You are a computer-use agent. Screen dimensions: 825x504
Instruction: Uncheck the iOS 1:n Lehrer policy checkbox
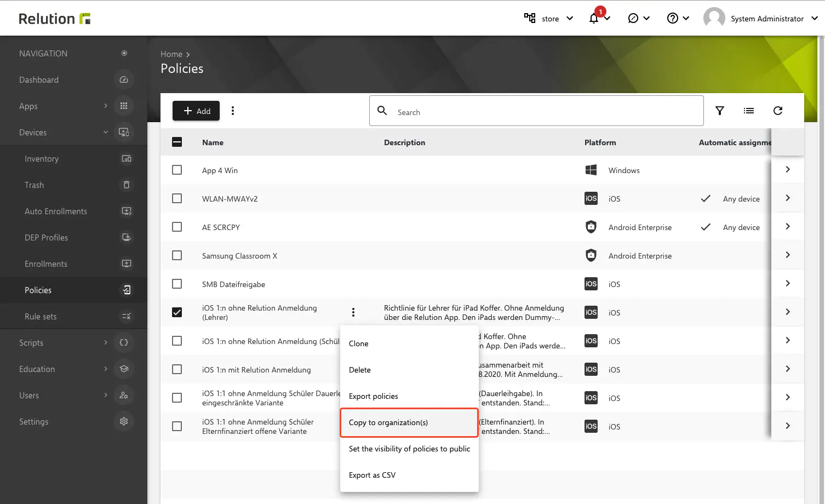[x=177, y=312]
